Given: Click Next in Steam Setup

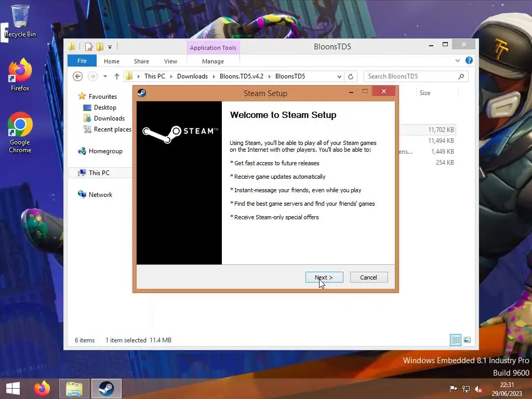Looking at the screenshot, I should click(x=324, y=277).
